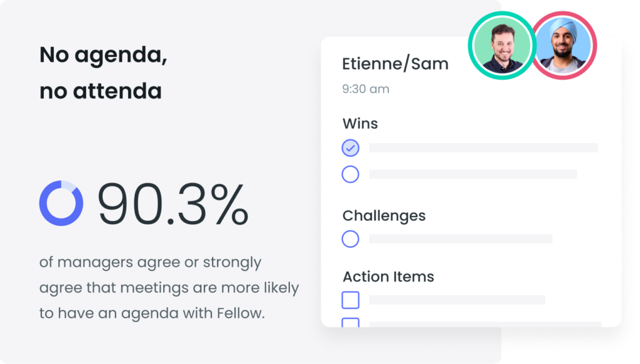Select the Wins section heading
This screenshot has height=364, width=640.
pyautogui.click(x=360, y=124)
